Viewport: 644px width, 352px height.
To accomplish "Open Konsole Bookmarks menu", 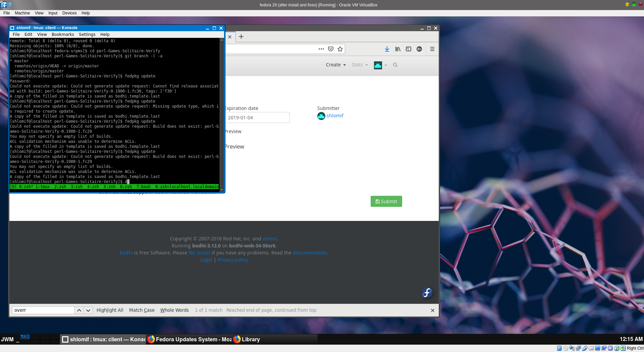I will click(x=63, y=35).
